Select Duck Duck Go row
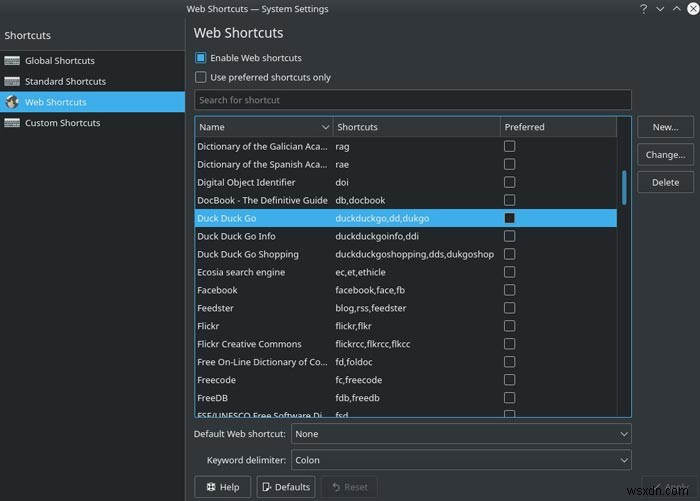Screen dimensions: 700x501 coord(406,218)
